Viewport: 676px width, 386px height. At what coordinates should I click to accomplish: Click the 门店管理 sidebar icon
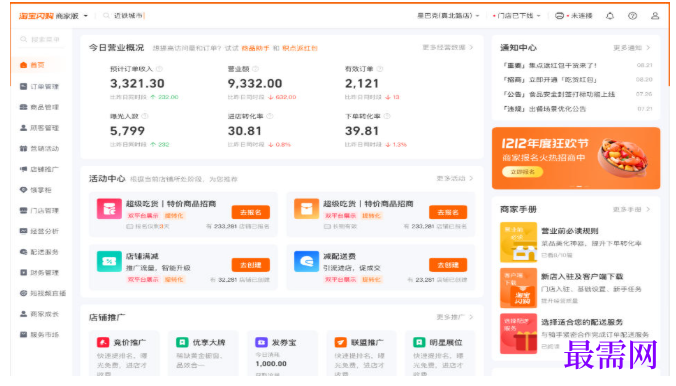(x=23, y=210)
